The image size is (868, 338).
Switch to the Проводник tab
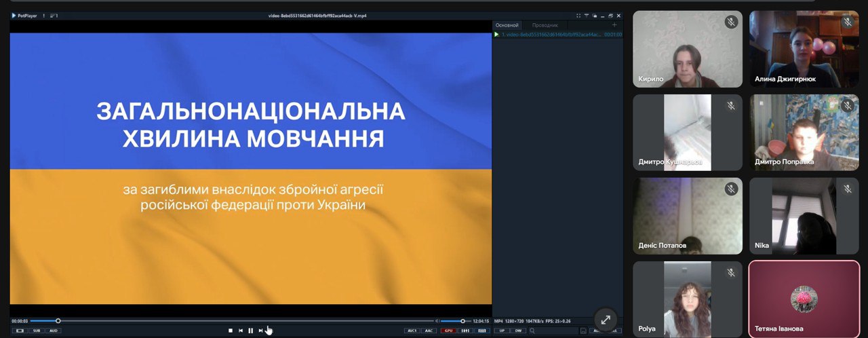pos(545,25)
